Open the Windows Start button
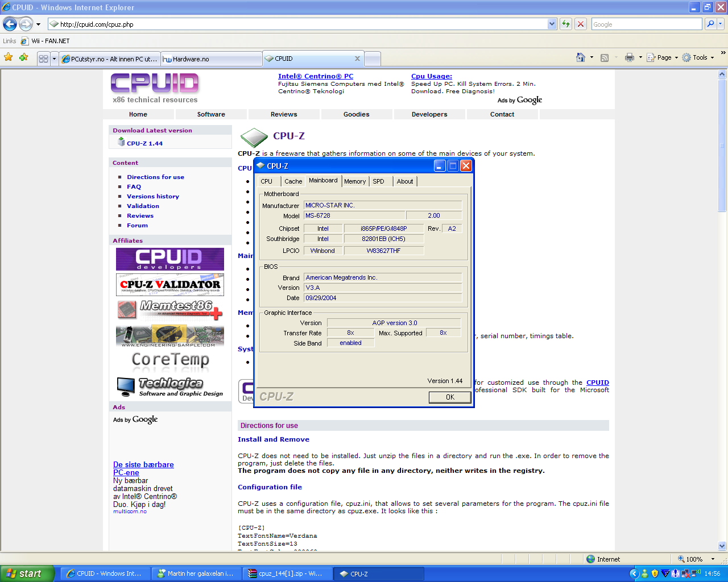 point(27,573)
